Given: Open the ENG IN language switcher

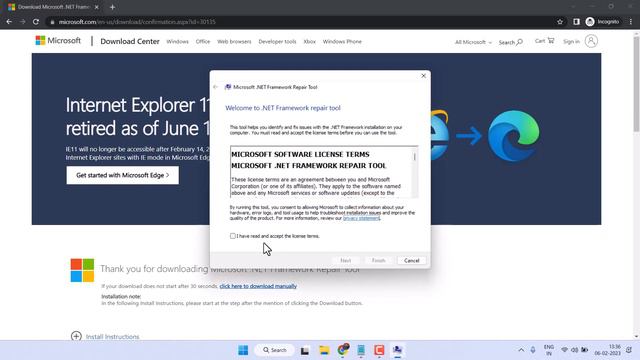Looking at the screenshot, I should point(549,350).
